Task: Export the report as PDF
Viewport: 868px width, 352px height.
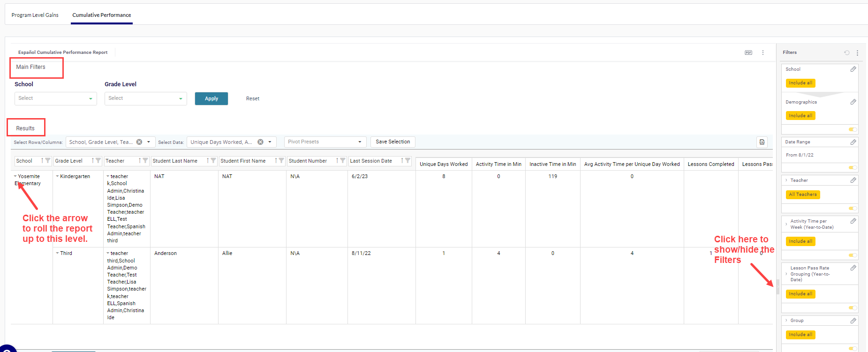Action: [748, 52]
